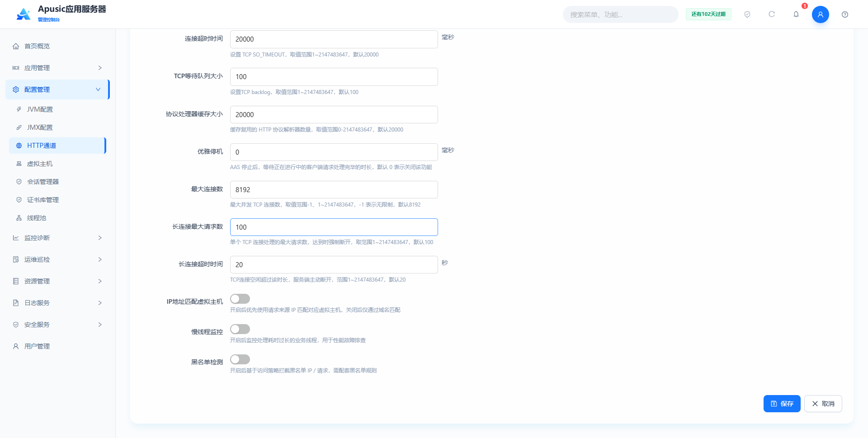Click the help question mark icon
Screen dimensions: 868x438
[x=845, y=14]
